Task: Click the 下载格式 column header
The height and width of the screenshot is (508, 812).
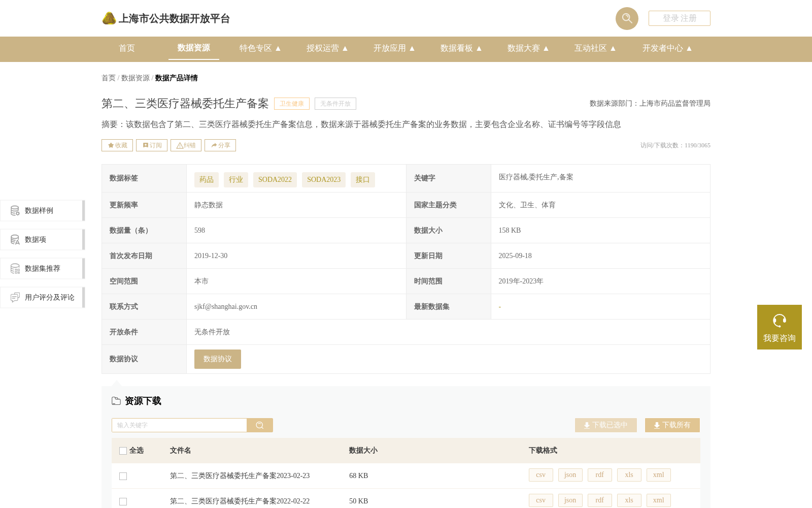Action: [543, 451]
